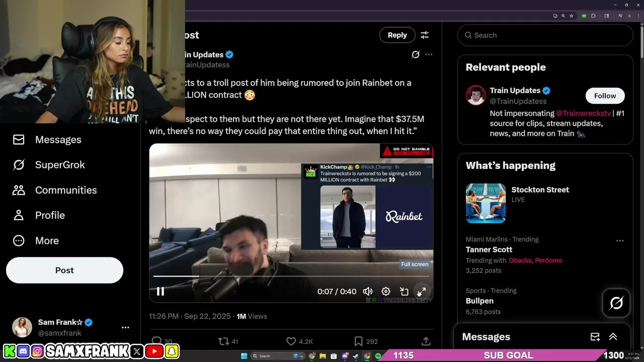
Task: Click the video picture-in-picture icon
Action: (404, 291)
